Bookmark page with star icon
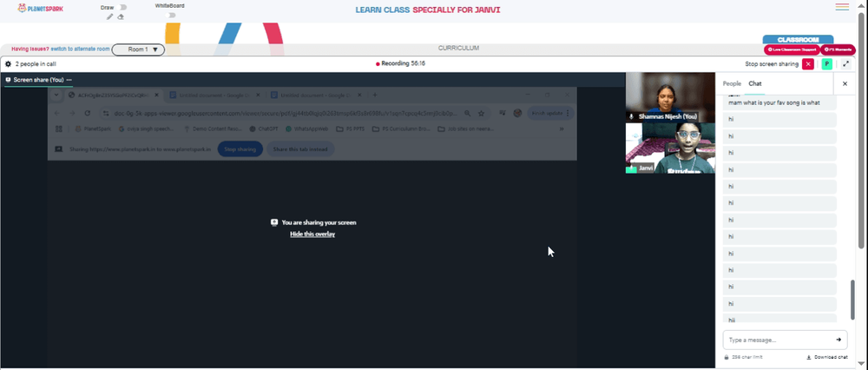The height and width of the screenshot is (370, 868). [482, 113]
